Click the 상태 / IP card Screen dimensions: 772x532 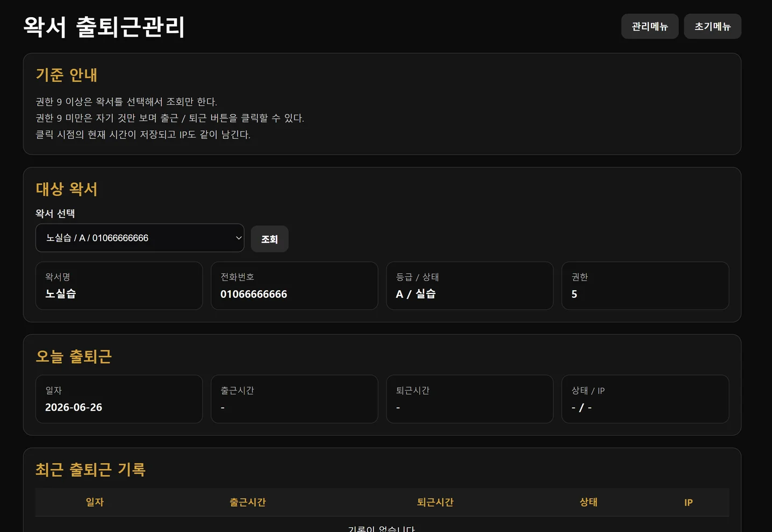[x=645, y=399]
